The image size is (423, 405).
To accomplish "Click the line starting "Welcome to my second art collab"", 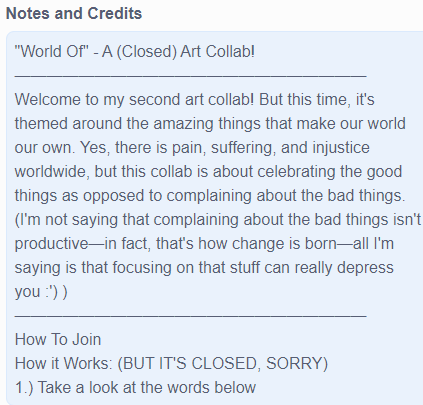I will click(x=194, y=100).
